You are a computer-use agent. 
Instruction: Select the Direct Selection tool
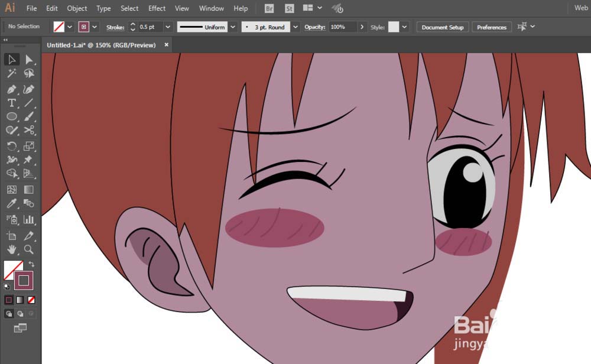point(28,60)
